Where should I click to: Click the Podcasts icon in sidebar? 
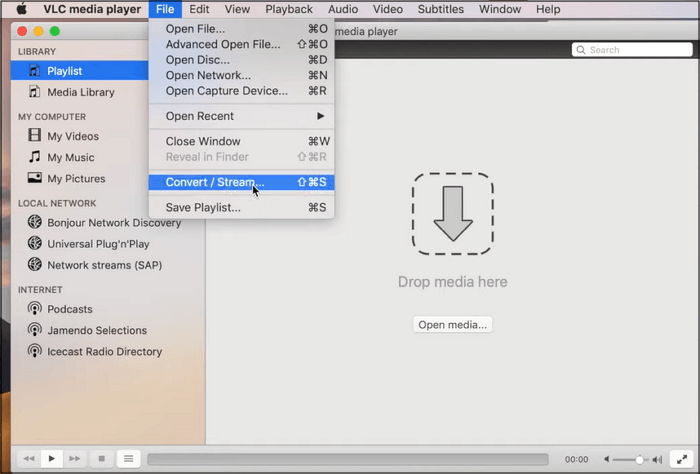pyautogui.click(x=35, y=309)
